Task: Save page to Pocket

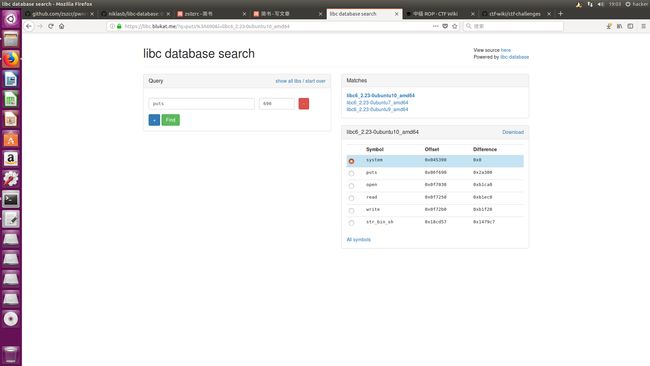Action: 445,26
